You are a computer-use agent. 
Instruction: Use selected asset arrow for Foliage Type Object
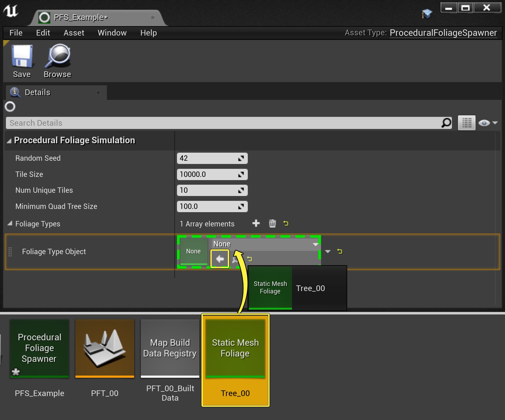[220, 258]
